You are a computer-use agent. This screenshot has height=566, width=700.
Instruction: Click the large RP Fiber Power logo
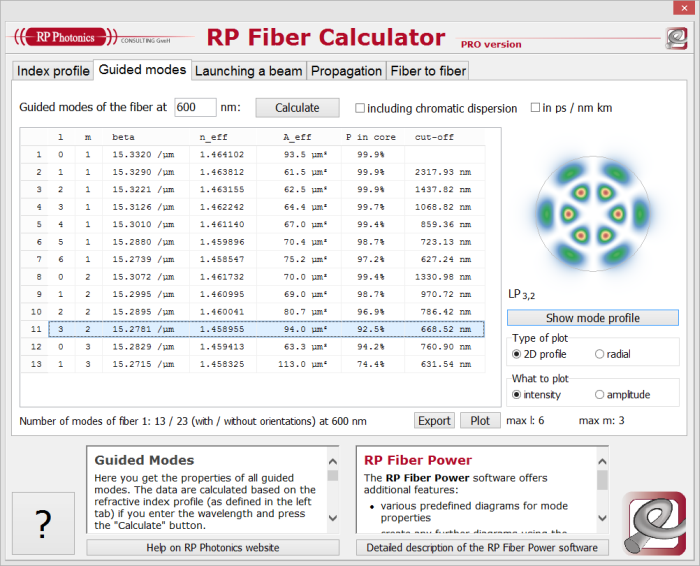pyautogui.click(x=655, y=523)
